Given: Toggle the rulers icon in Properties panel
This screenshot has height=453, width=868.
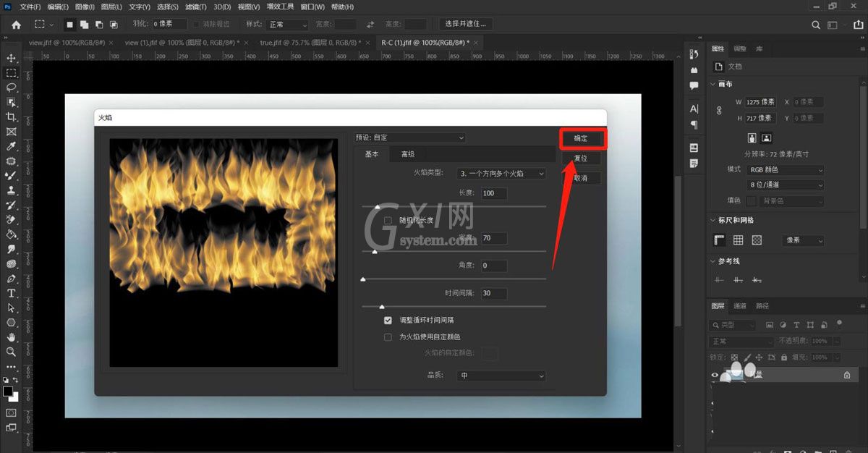Looking at the screenshot, I should (720, 240).
